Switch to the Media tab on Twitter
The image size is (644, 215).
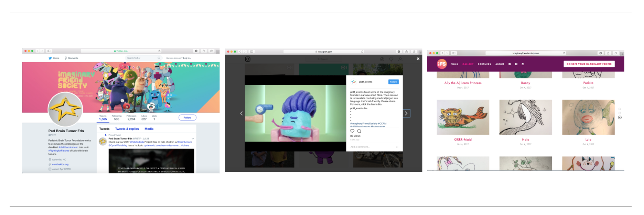149,129
